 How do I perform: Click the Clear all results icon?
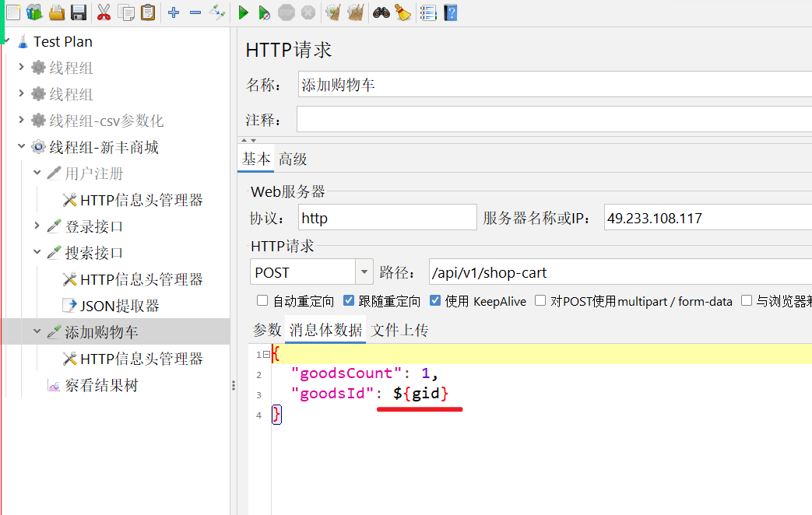pyautogui.click(x=356, y=12)
